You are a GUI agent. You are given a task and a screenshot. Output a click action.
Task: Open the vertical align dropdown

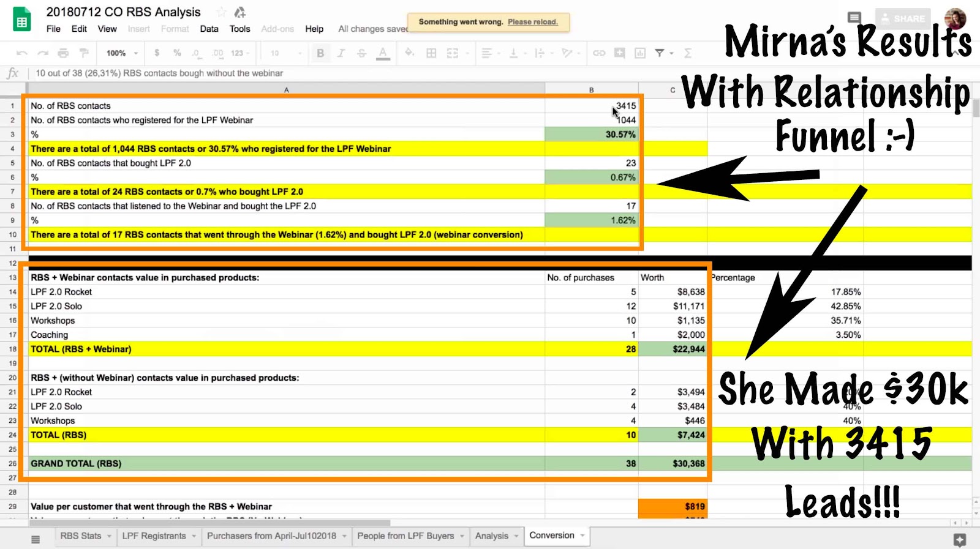tap(517, 53)
